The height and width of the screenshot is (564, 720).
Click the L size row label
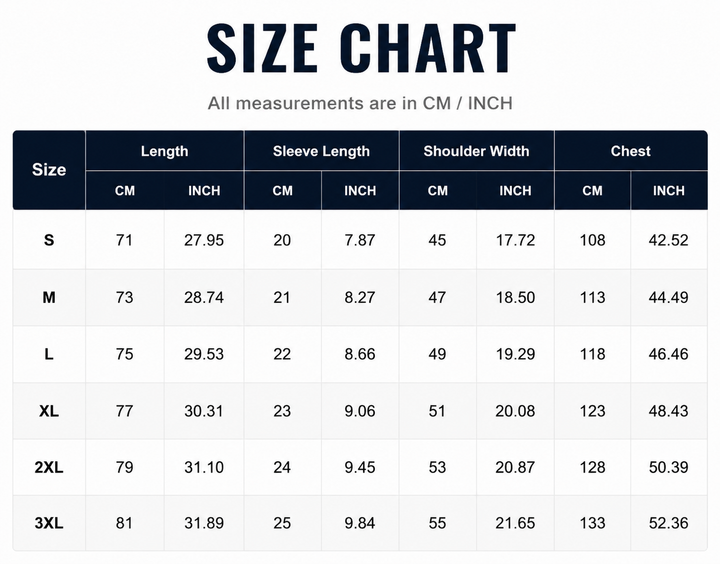click(x=49, y=354)
